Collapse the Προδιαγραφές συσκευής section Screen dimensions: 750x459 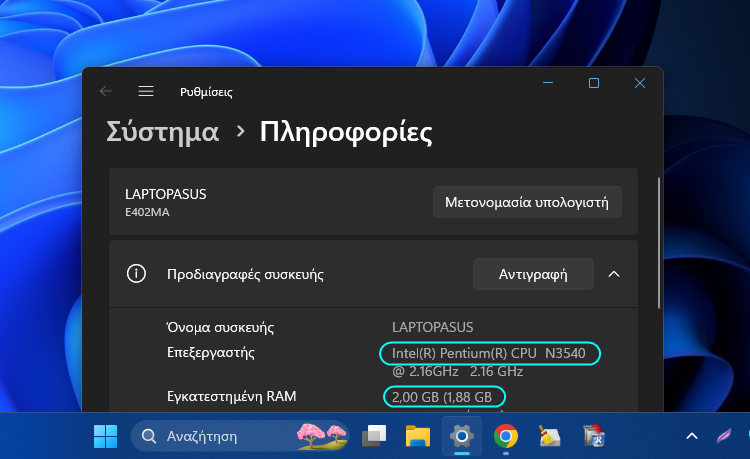pyautogui.click(x=614, y=273)
